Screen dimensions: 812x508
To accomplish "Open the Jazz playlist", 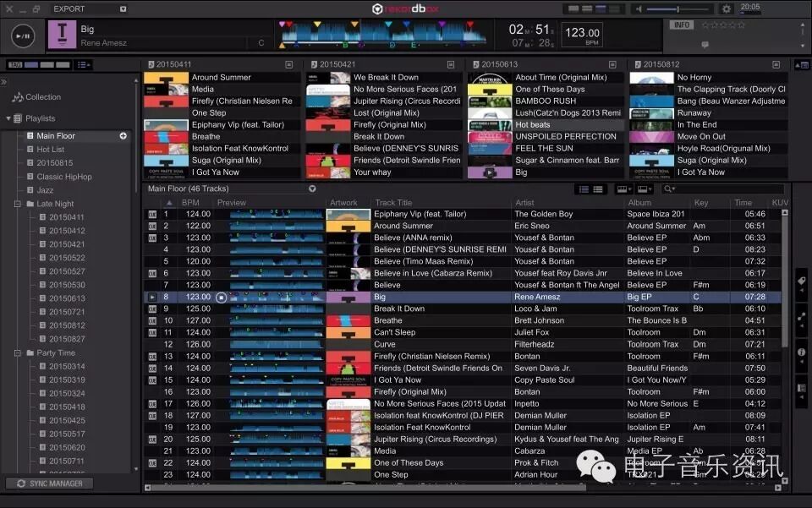I will tap(45, 190).
